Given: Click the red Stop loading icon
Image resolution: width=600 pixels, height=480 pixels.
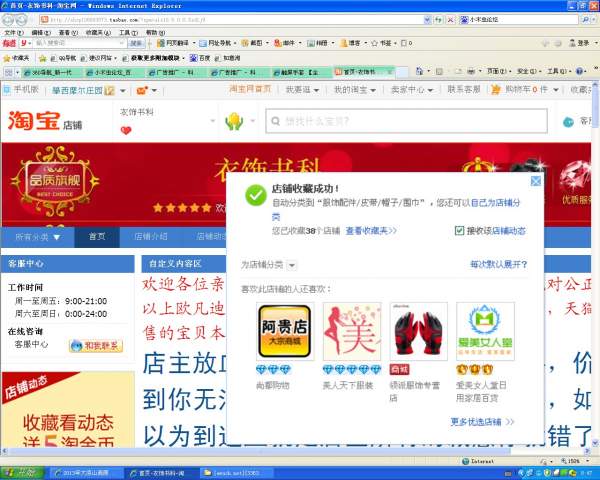Looking at the screenshot, I should [451, 19].
